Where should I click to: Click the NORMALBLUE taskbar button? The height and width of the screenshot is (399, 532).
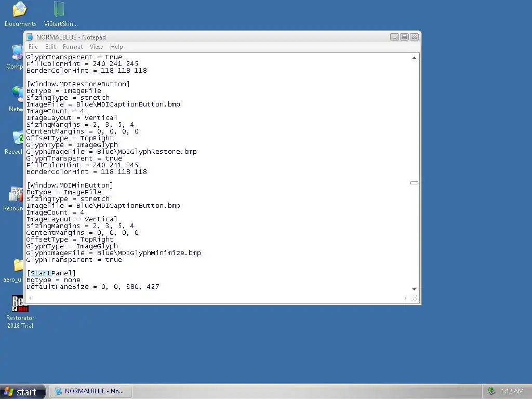tap(90, 391)
